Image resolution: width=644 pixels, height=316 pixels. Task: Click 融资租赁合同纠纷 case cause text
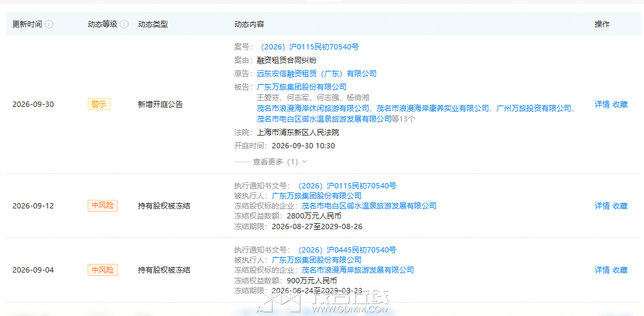click(287, 61)
